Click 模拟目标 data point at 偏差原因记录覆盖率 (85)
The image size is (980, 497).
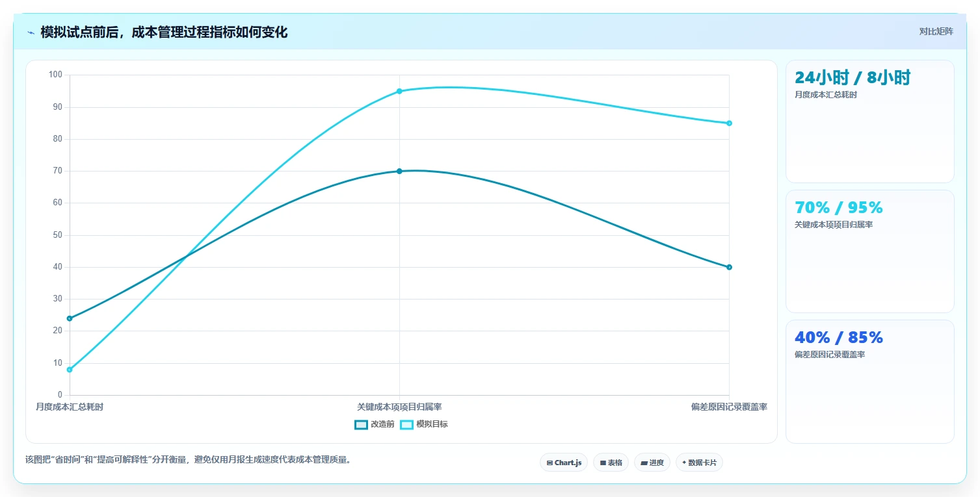[x=729, y=123]
